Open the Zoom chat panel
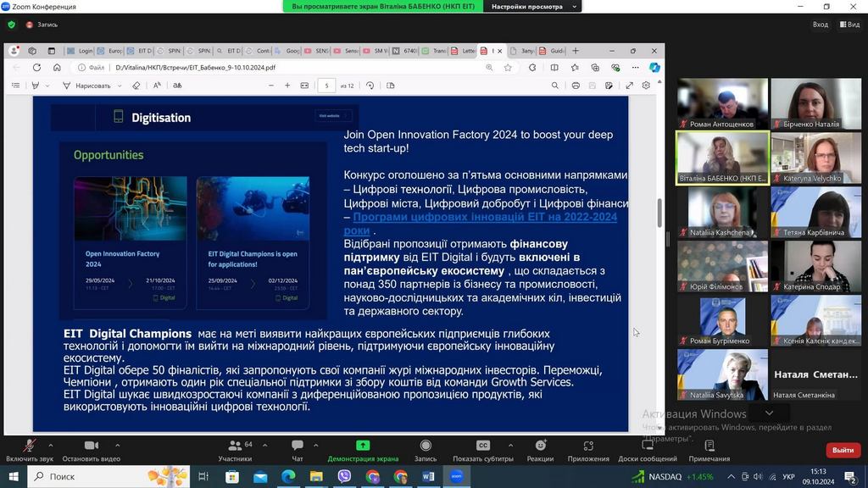 click(297, 446)
